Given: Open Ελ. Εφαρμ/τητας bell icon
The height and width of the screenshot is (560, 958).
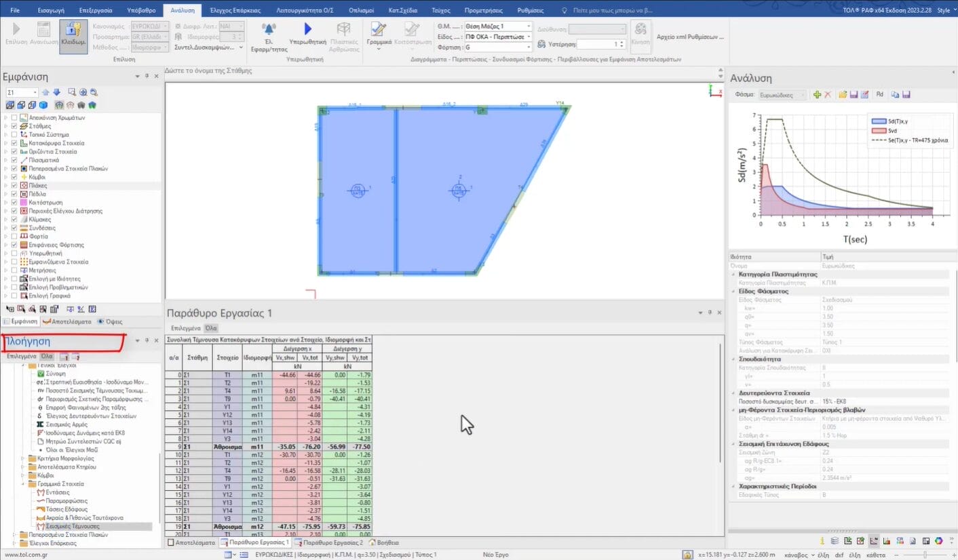Looking at the screenshot, I should tap(269, 30).
